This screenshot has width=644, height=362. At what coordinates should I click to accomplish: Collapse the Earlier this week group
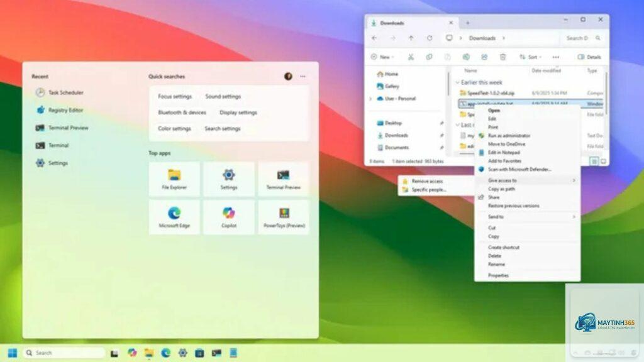[458, 82]
